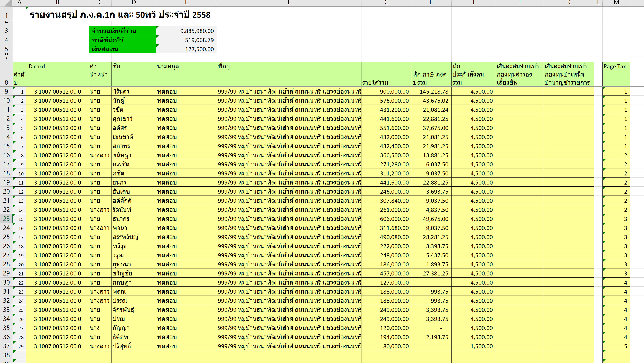Image resolution: width=644 pixels, height=363 pixels.
Task: Click the income cell 900,000.00
Action: (386, 92)
